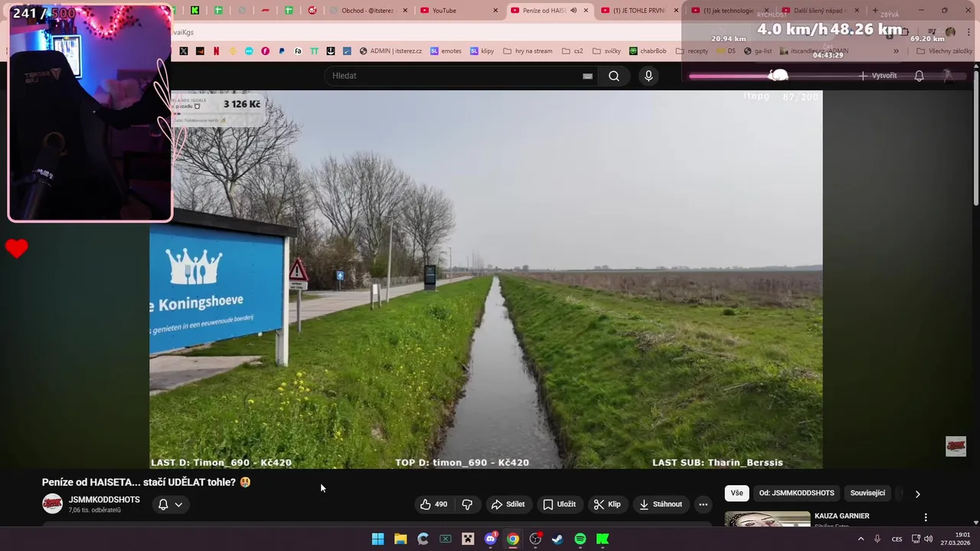Open KAUZA GARNIER video options menu

point(926,517)
